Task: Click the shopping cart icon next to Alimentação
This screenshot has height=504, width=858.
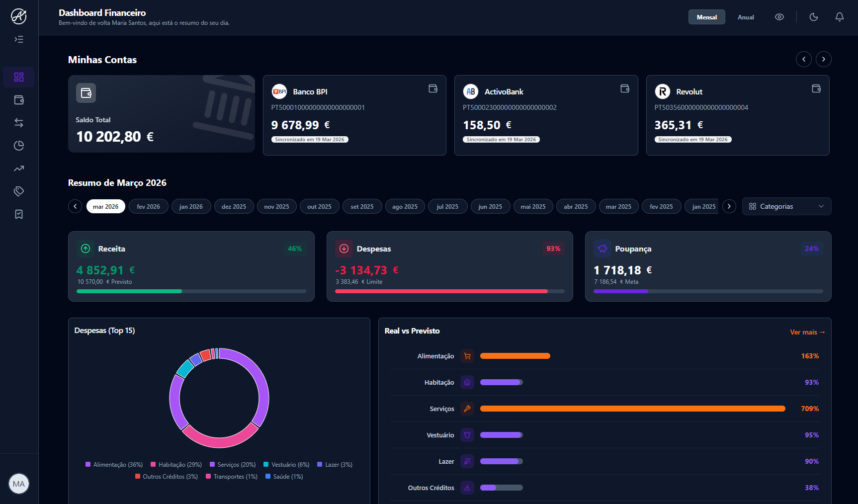Action: [467, 356]
